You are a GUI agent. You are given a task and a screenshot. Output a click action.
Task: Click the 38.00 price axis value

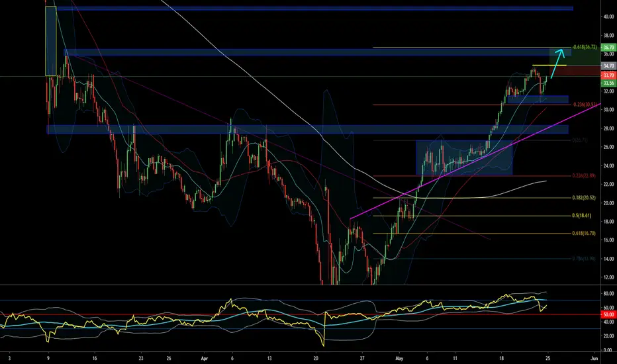pos(608,35)
